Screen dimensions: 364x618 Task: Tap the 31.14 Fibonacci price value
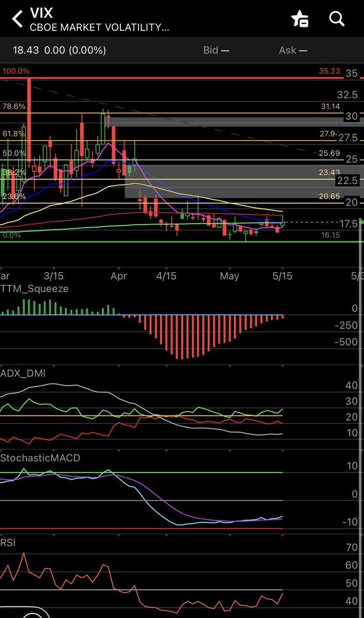pyautogui.click(x=331, y=106)
